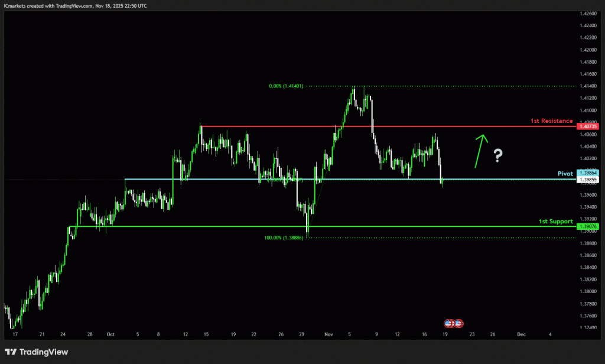
Task: Click the green upward arrow drawing
Action: [480, 151]
